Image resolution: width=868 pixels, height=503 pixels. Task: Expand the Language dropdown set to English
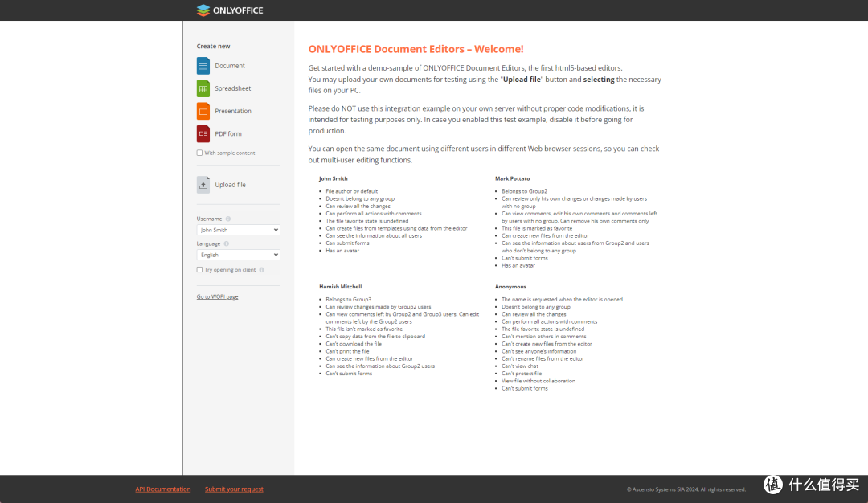pyautogui.click(x=238, y=255)
